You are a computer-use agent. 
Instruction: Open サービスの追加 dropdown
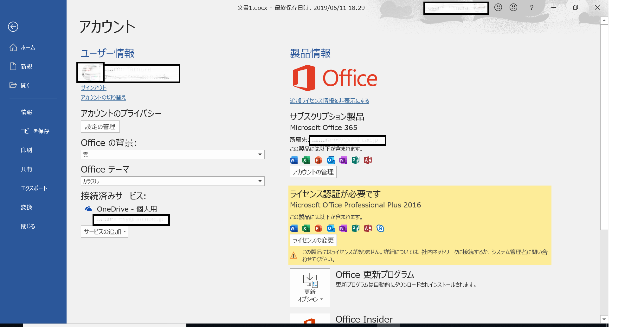104,232
